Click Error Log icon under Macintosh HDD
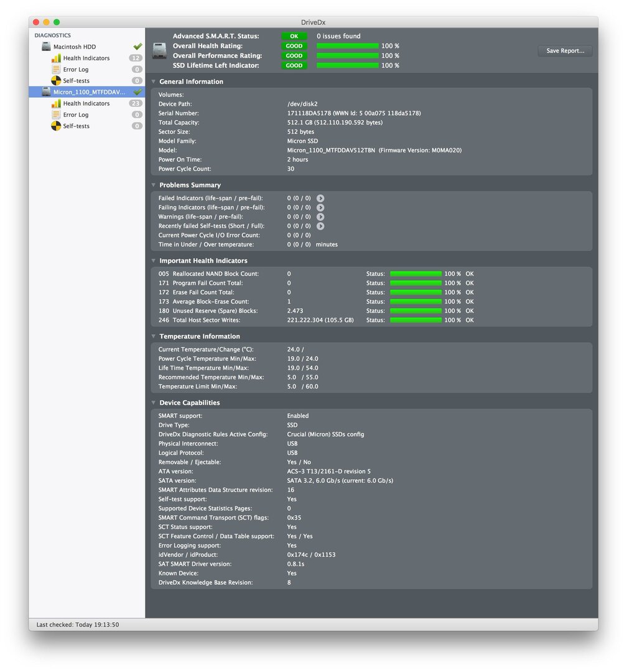Viewport: 627px width, 672px height. click(56, 69)
